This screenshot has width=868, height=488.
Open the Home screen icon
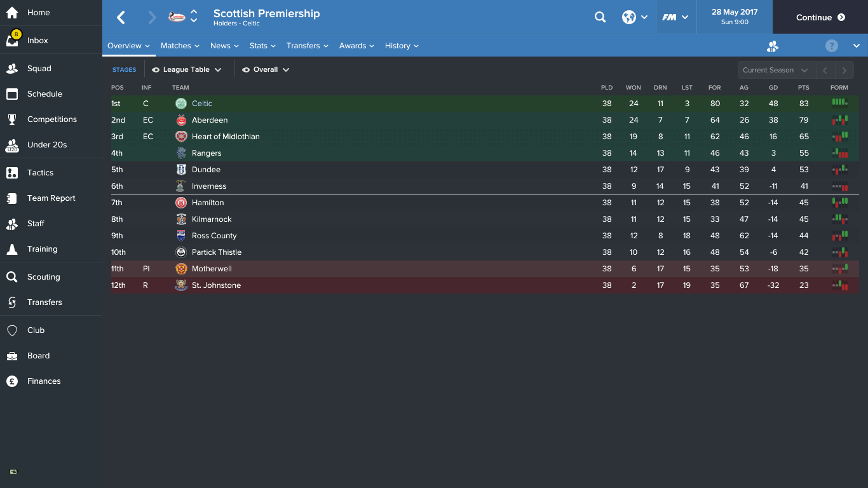pyautogui.click(x=12, y=13)
